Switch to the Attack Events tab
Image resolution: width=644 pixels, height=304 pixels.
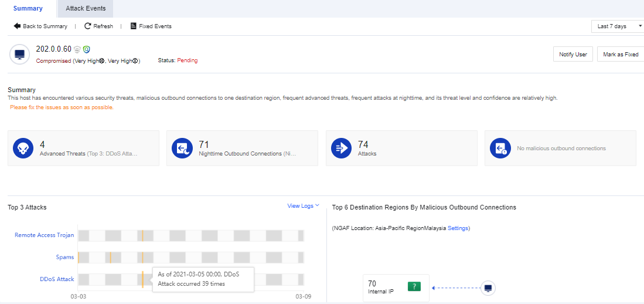[x=86, y=9]
